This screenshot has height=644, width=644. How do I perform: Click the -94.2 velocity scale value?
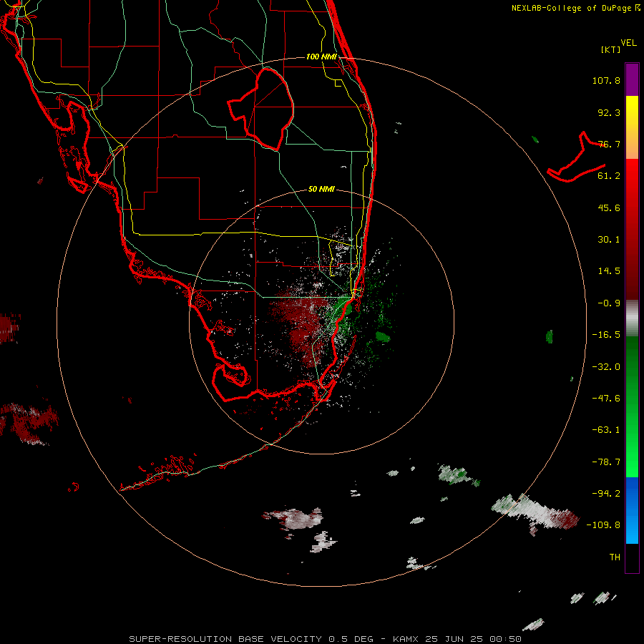coord(606,493)
